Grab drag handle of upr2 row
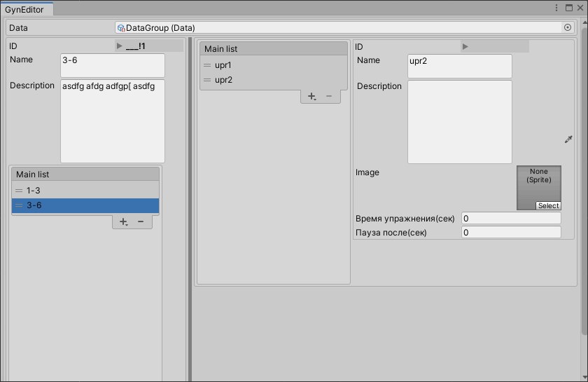 point(207,80)
